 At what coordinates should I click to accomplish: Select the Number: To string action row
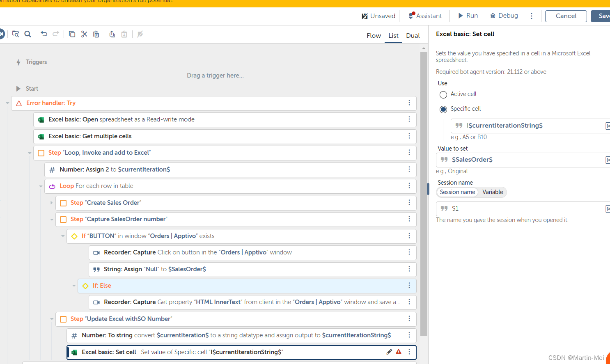point(241,335)
